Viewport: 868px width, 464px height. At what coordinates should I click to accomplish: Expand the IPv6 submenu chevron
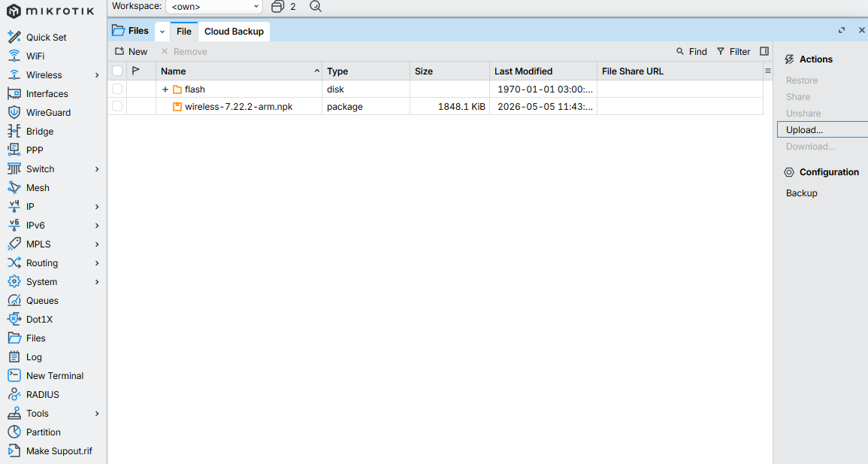[97, 226]
